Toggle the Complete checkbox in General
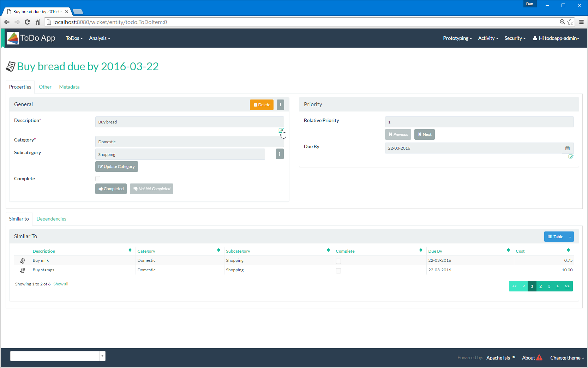This screenshot has width=588, height=368. 98,179
